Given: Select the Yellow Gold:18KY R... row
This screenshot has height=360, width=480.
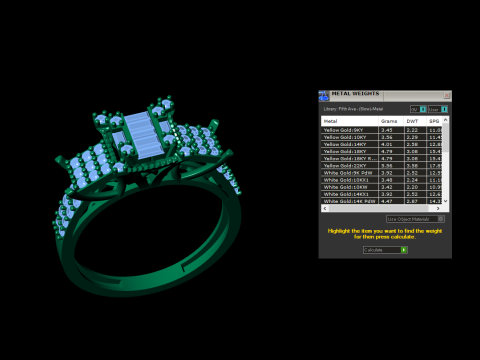Looking at the screenshot, I should tap(382, 158).
